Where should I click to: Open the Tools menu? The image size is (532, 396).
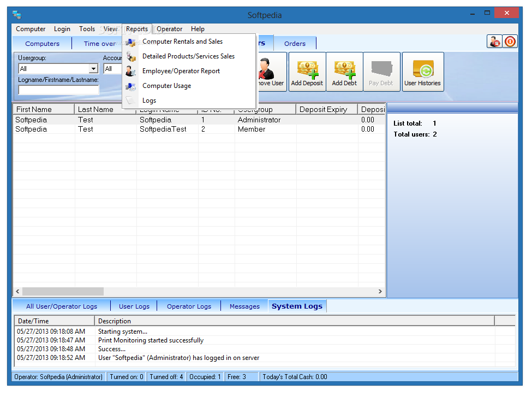(87, 29)
